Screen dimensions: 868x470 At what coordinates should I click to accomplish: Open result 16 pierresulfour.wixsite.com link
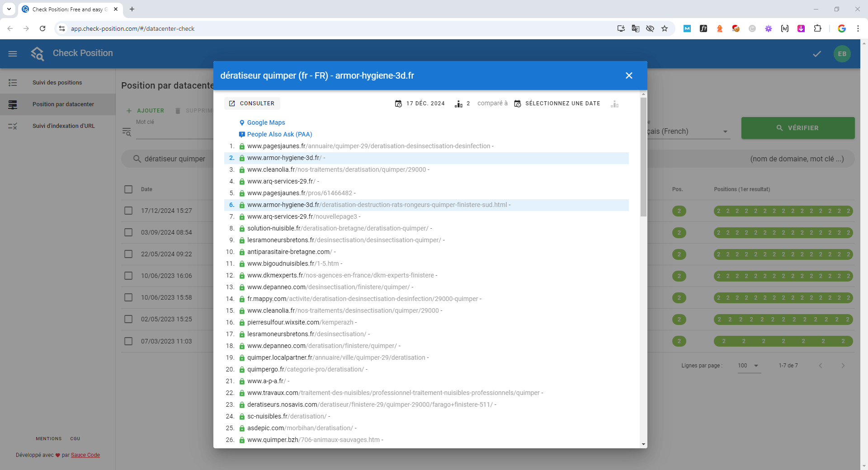pyautogui.click(x=300, y=322)
